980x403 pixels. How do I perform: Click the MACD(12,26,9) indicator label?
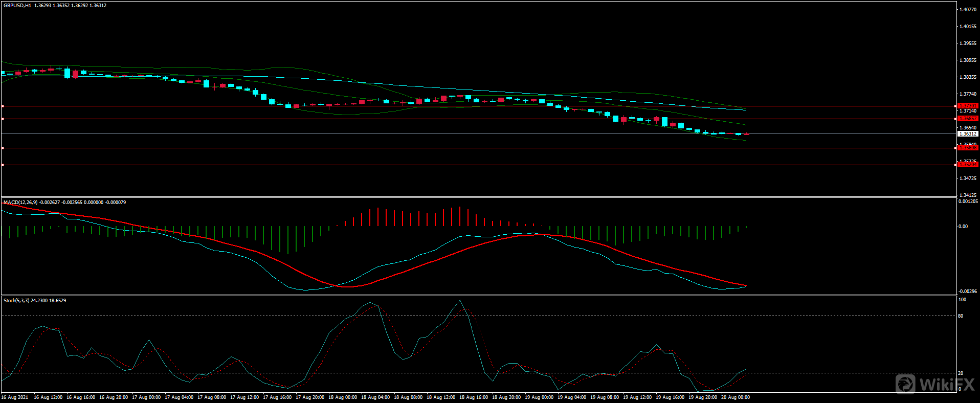(x=20, y=203)
